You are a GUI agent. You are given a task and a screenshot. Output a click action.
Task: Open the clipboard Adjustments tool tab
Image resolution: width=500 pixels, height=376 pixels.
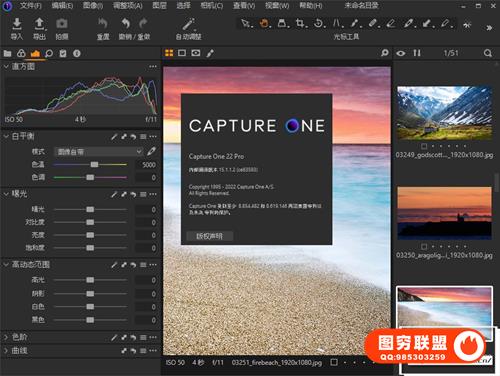(x=63, y=53)
